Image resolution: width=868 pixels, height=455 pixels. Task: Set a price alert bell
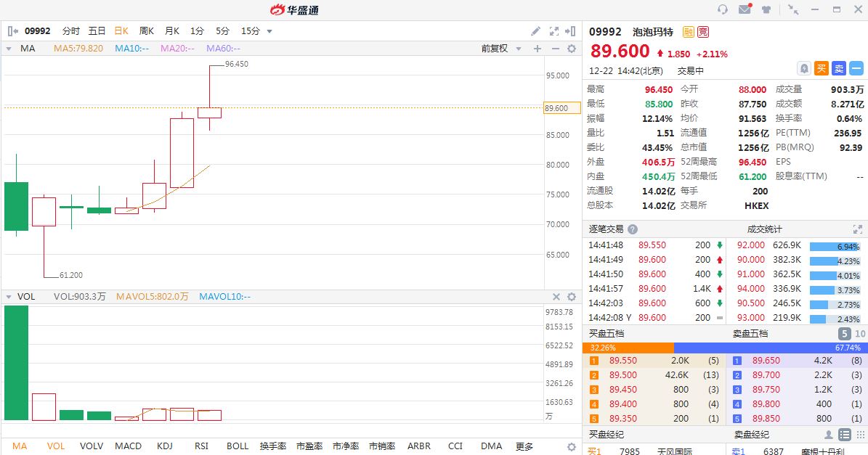[804, 68]
